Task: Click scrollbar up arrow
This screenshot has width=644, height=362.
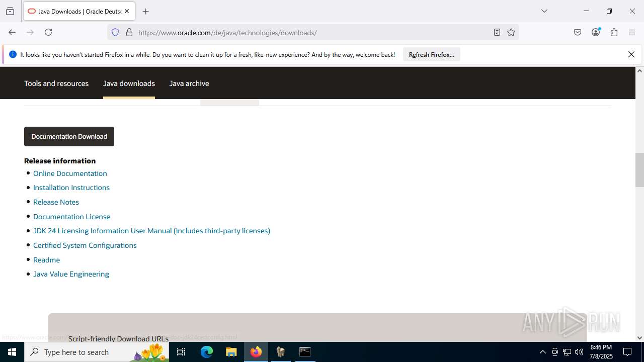Action: click(639, 70)
